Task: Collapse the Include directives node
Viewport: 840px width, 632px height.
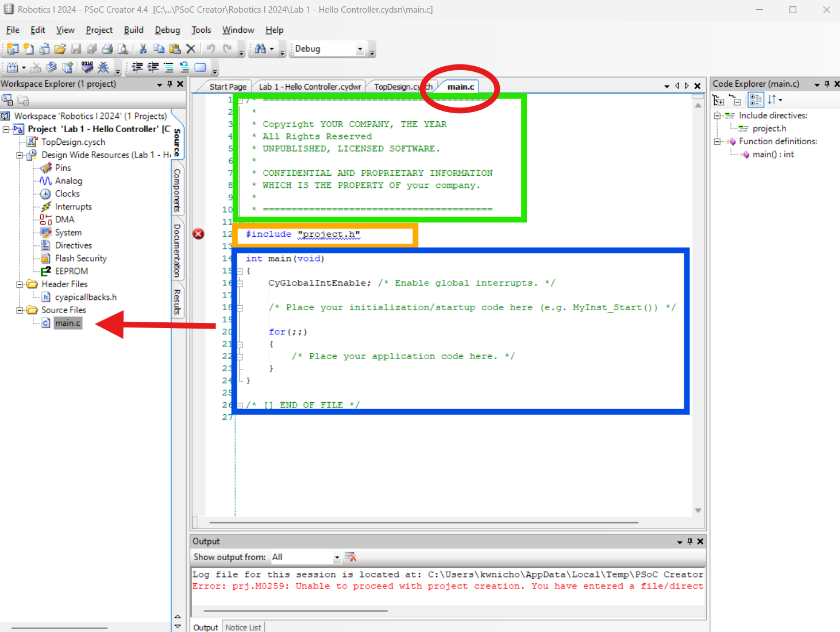Action: [717, 115]
